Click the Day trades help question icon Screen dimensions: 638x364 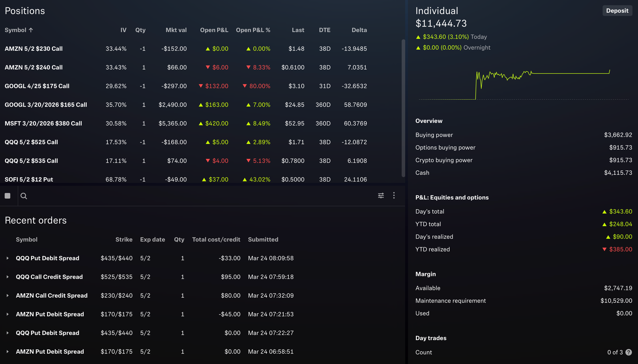tap(629, 352)
